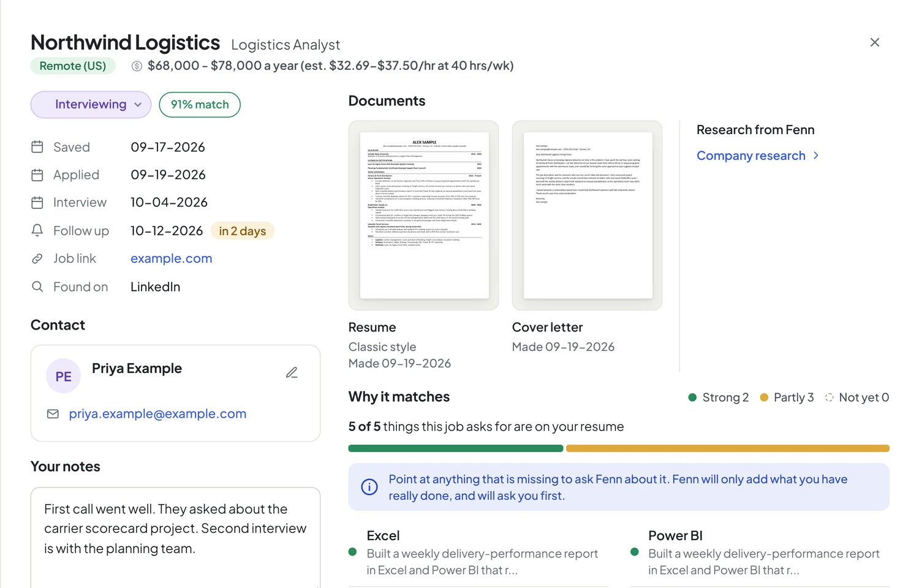Click the Strong 2 legend item

point(719,398)
